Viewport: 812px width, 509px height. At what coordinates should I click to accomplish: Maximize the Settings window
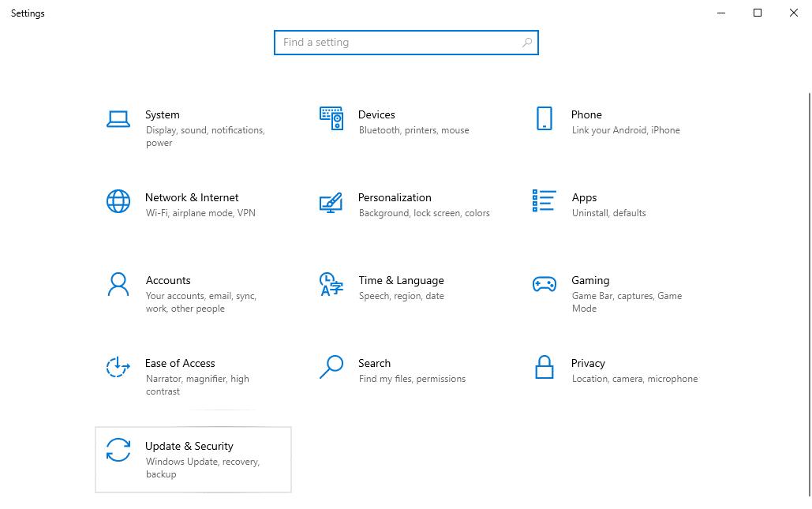[758, 13]
